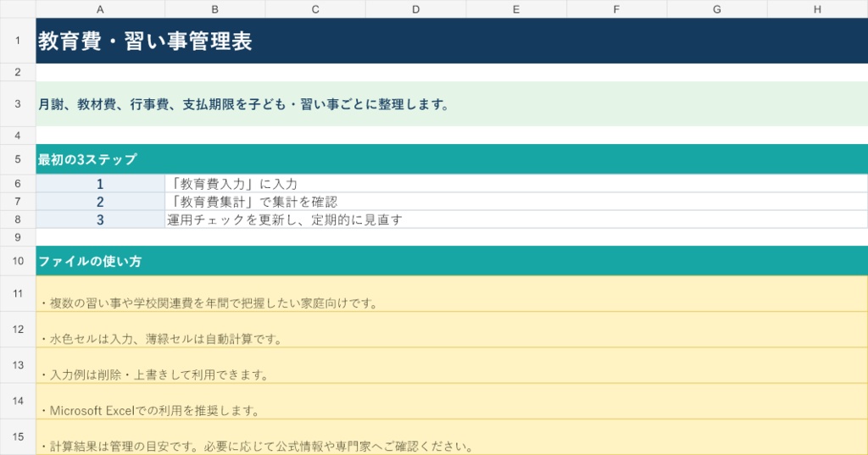Click the note starting 計算結果は管理の目安です
This screenshot has width=868, height=455.
coord(452,436)
